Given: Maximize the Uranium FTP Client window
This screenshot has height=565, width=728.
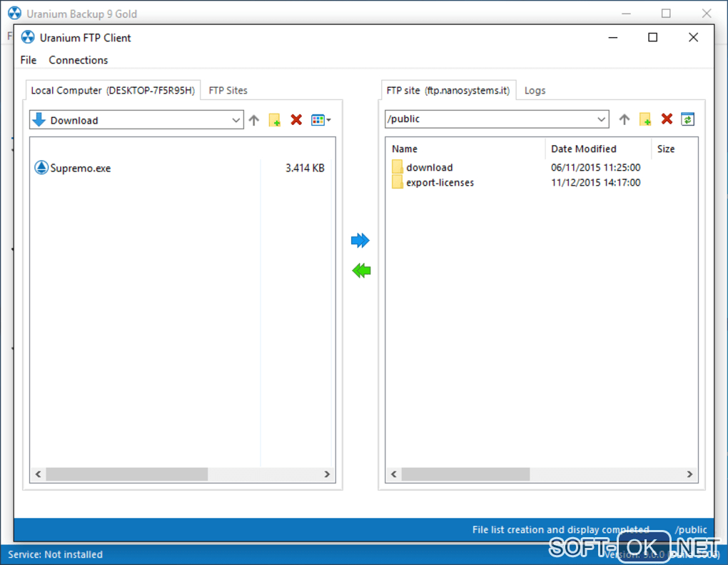Looking at the screenshot, I should click(653, 37).
